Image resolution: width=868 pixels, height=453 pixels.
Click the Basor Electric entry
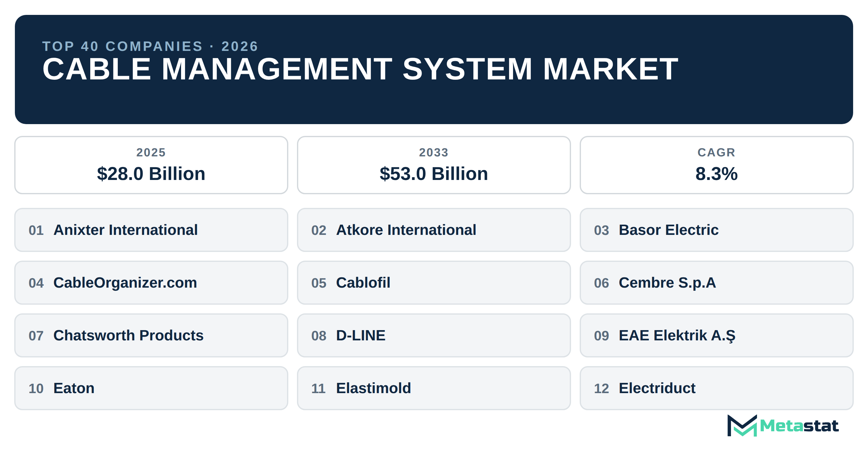coord(716,230)
